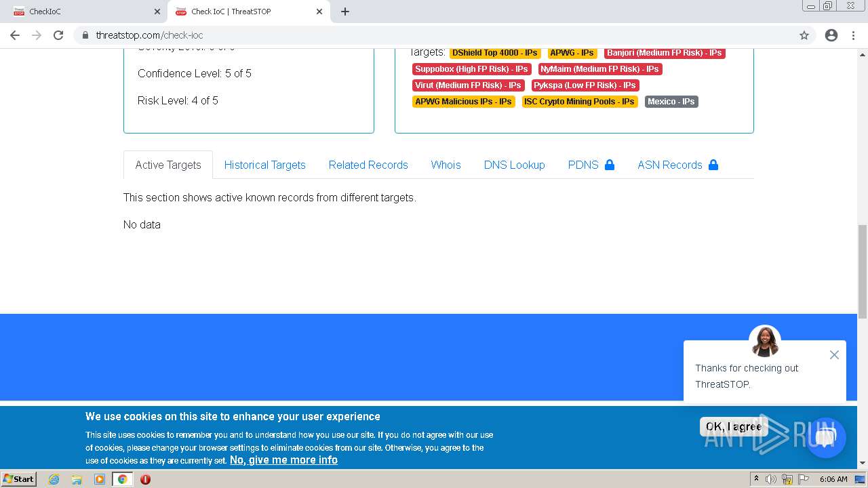Click the Thanks for checking out ThreatSTOP message
The height and width of the screenshot is (488, 868).
(x=747, y=376)
